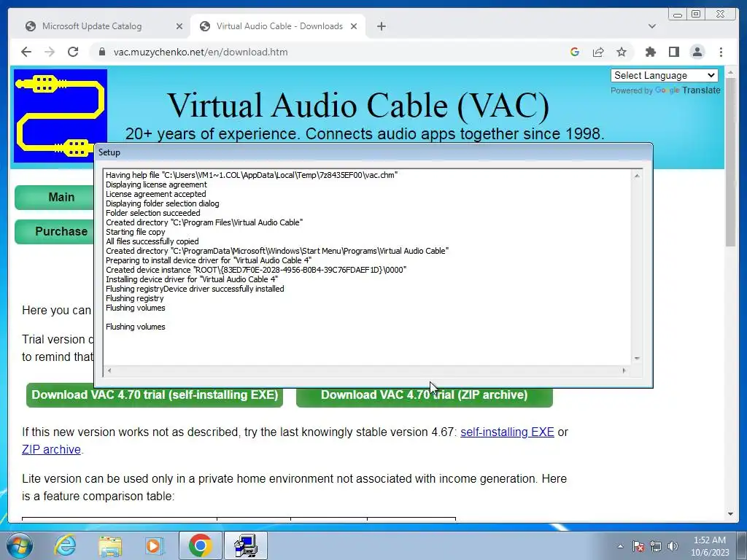
Task: Select 'All files successfully copied' log line
Action: (152, 241)
